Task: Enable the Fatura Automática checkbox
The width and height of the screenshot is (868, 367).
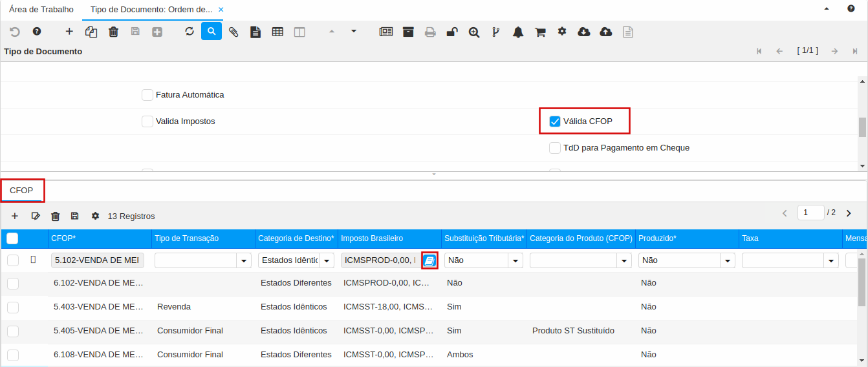Action: click(x=147, y=95)
